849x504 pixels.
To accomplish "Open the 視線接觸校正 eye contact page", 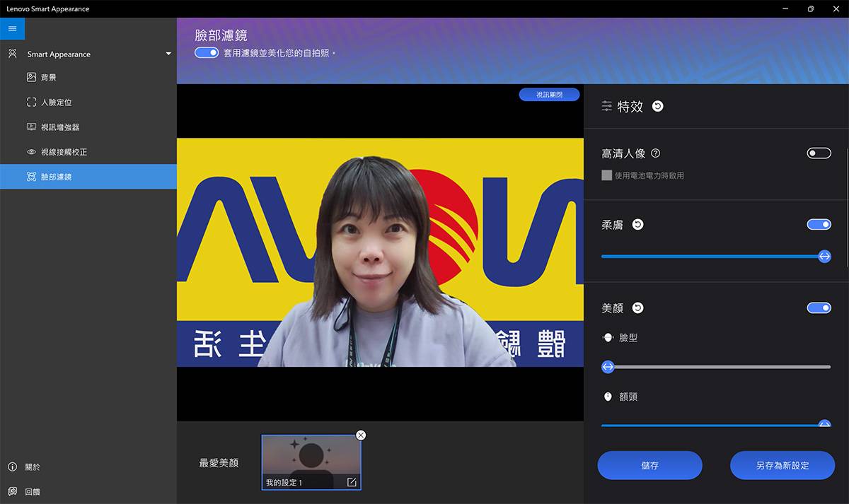I will coord(88,151).
